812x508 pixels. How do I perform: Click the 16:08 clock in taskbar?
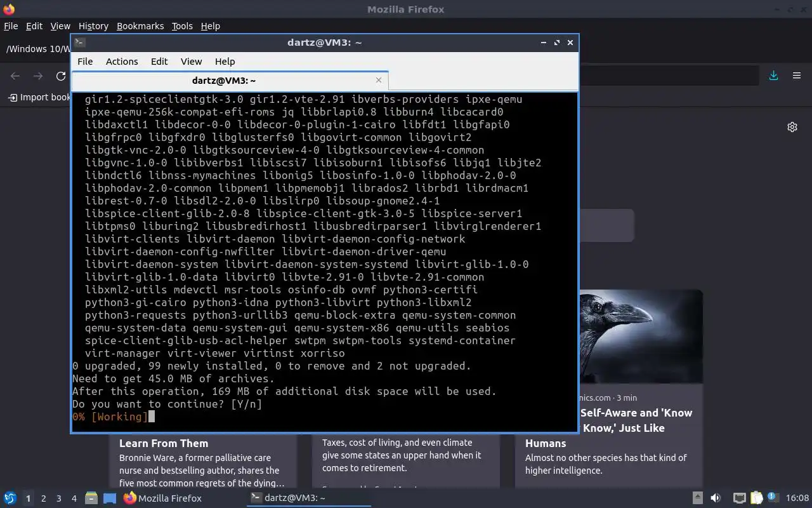pyautogui.click(x=797, y=498)
